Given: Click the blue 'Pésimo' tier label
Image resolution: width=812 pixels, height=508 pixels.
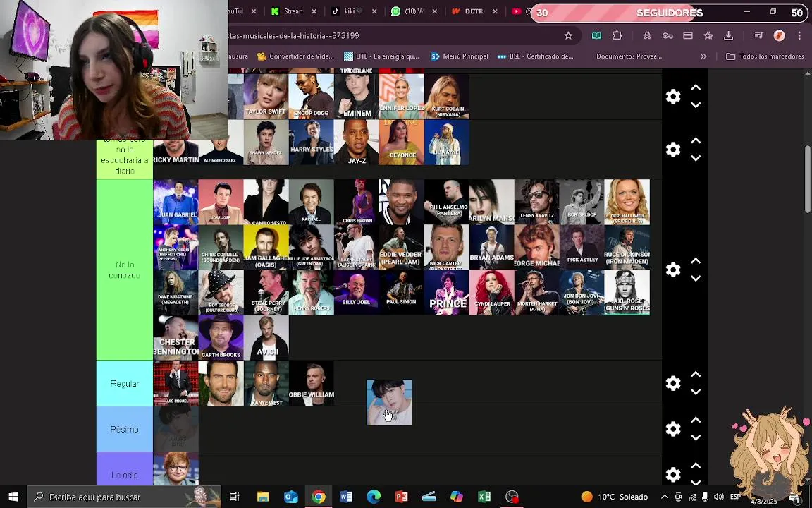Looking at the screenshot, I should [125, 429].
